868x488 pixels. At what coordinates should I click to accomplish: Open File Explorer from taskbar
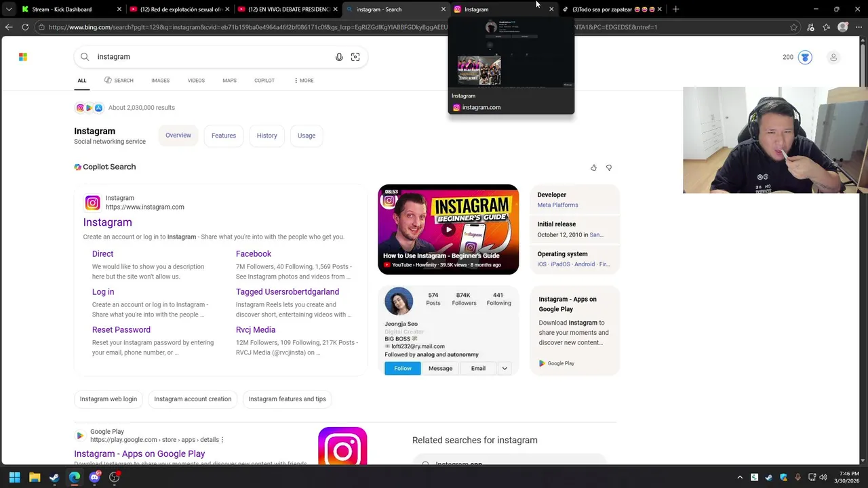click(x=35, y=477)
